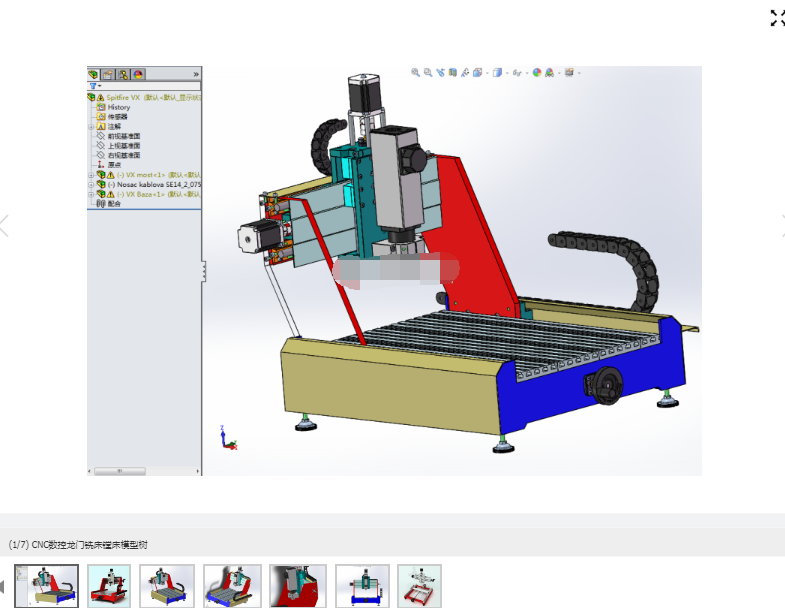The width and height of the screenshot is (785, 608).
Task: Switch to the PropertyManager tab
Action: click(x=108, y=75)
